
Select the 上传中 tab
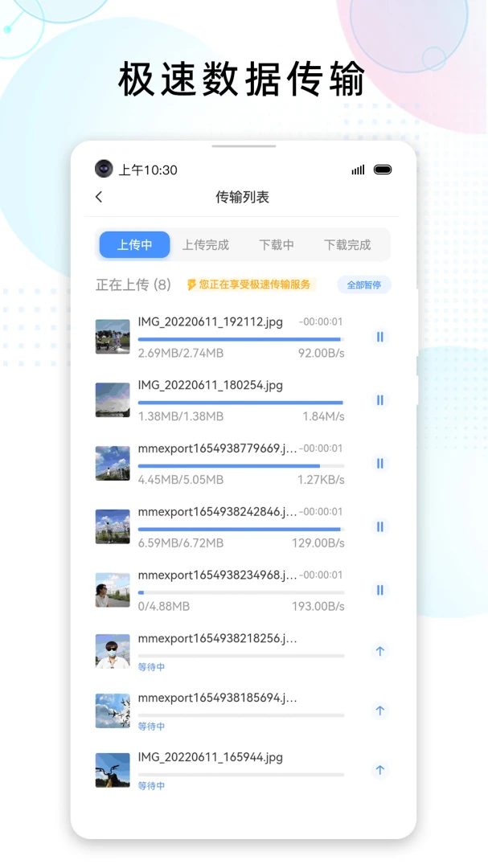[134, 245]
